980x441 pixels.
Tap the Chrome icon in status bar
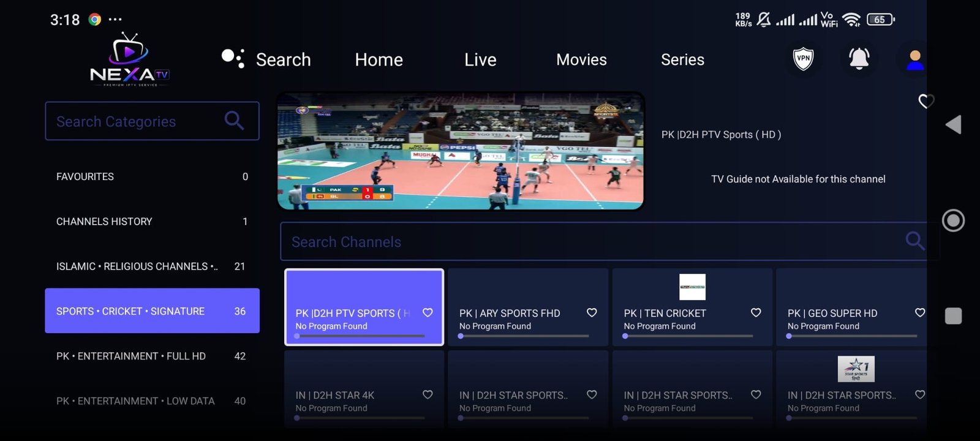coord(94,20)
